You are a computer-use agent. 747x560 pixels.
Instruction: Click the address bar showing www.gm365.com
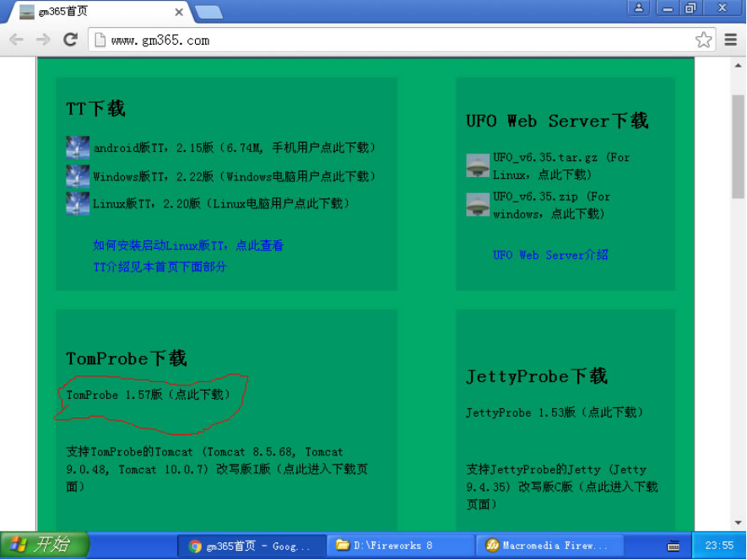point(401,40)
